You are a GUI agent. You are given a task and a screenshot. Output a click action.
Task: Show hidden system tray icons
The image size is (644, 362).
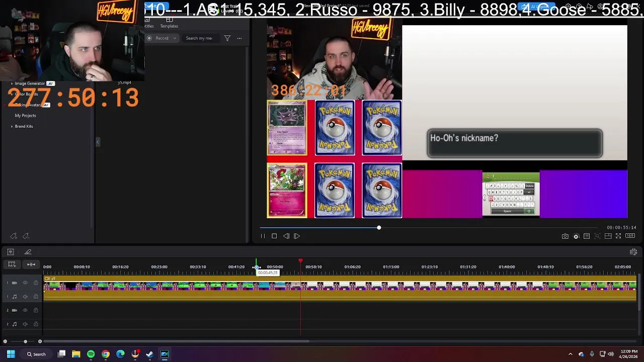point(570,354)
